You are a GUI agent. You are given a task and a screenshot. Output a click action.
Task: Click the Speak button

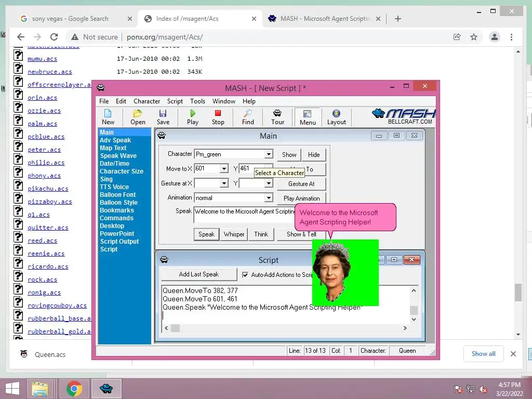point(206,234)
